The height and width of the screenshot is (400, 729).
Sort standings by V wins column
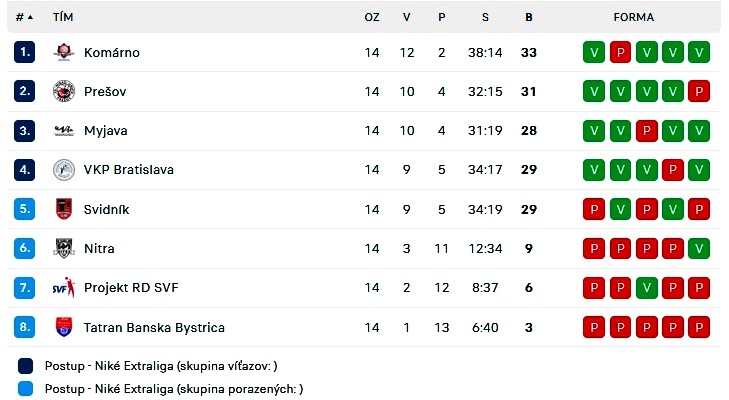point(406,17)
